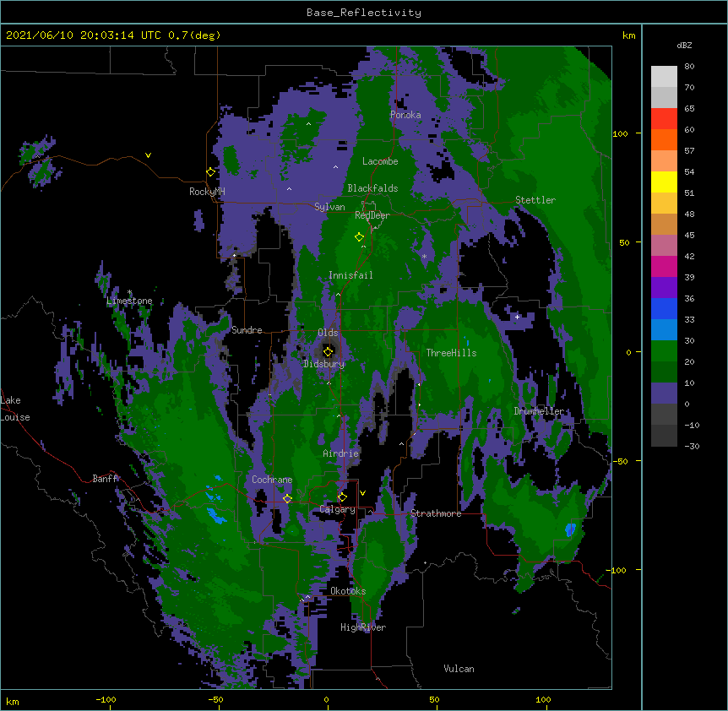Click the Sylvan label
Viewport: 728px width, 711px height.
pos(329,207)
